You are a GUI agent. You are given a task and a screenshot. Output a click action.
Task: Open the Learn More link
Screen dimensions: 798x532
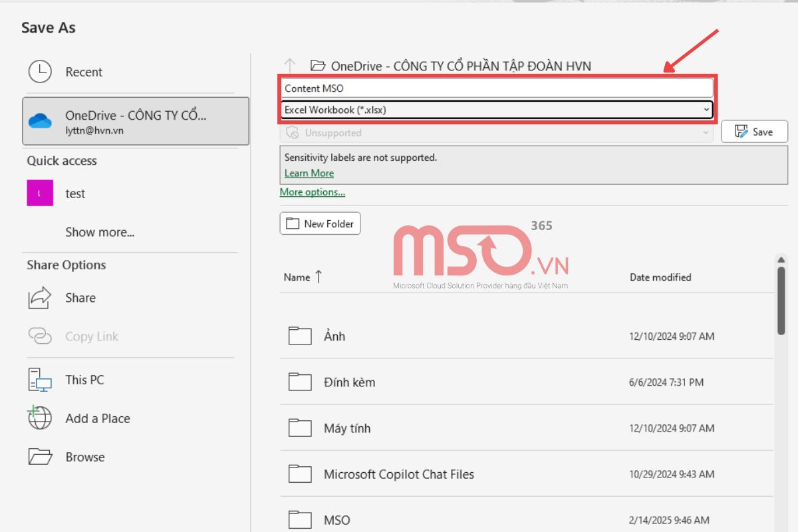pos(309,173)
